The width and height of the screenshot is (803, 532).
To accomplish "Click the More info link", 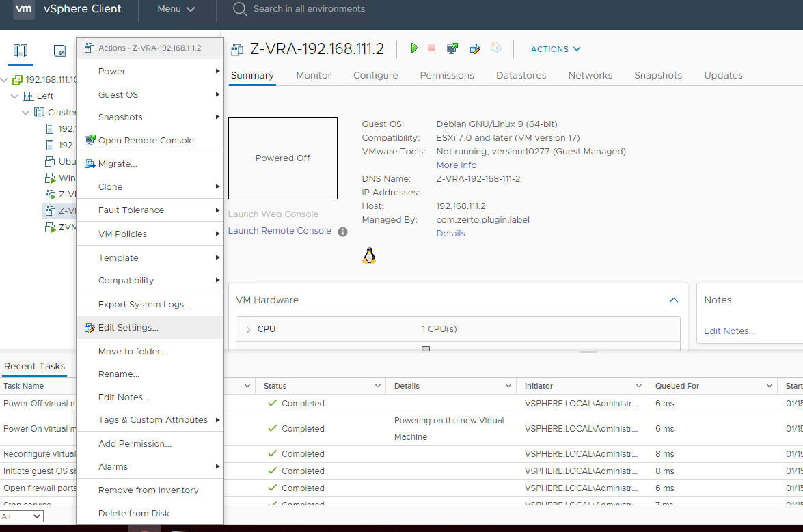I will pos(457,165).
